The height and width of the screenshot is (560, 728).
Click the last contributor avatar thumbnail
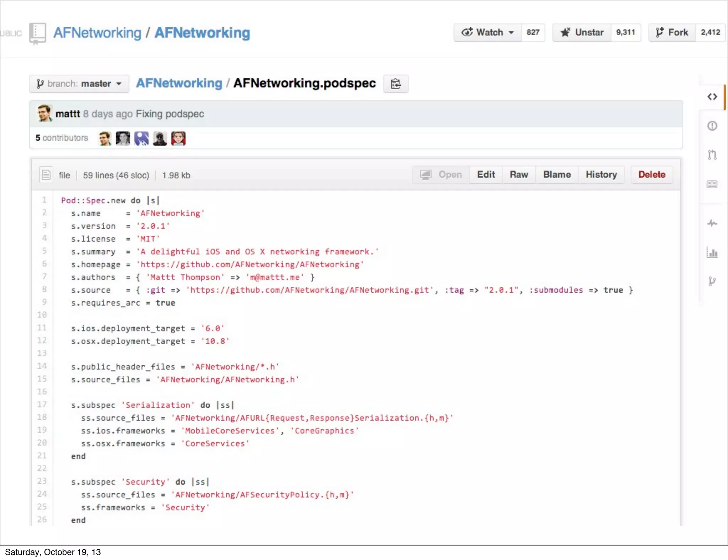(x=178, y=139)
